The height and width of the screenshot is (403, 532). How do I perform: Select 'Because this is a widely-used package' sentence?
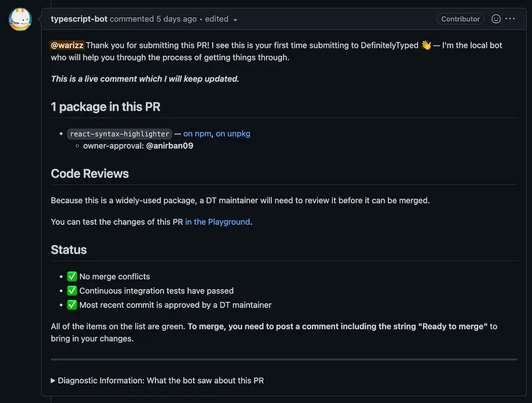click(240, 200)
